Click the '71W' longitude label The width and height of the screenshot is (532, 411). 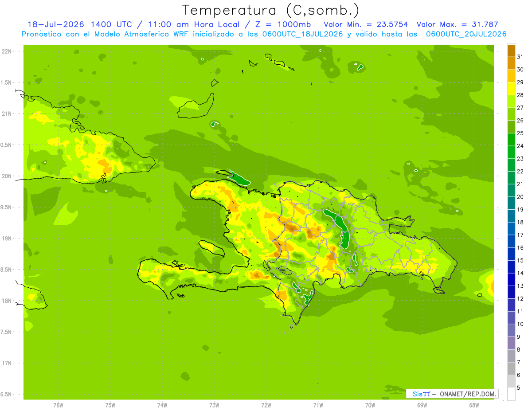pyautogui.click(x=318, y=405)
